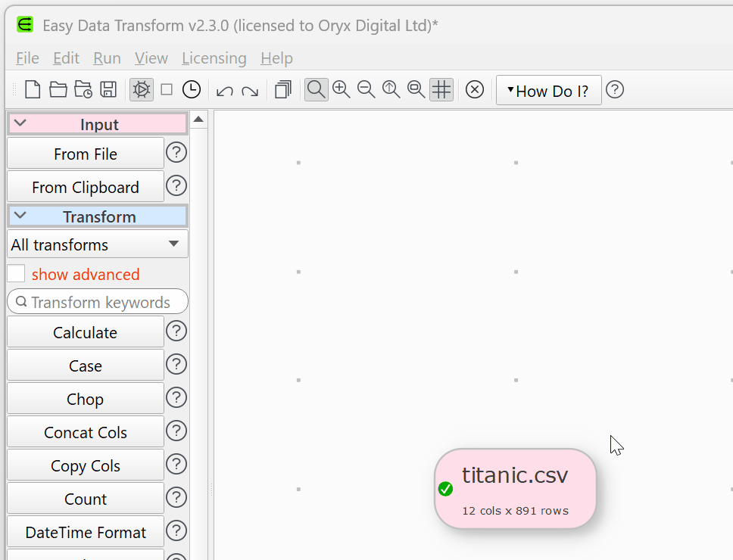
Task: Toggle auto run with the gear icon
Action: [x=141, y=90]
